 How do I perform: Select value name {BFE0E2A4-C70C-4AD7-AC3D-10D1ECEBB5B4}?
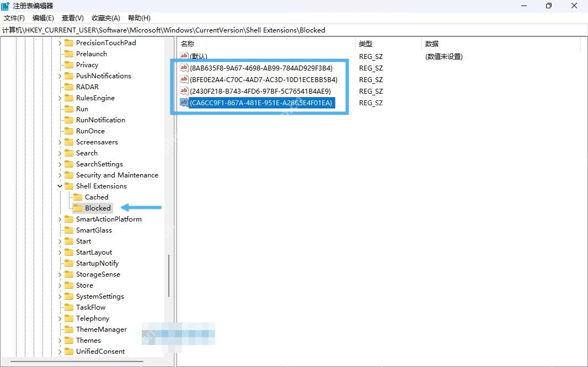click(264, 80)
